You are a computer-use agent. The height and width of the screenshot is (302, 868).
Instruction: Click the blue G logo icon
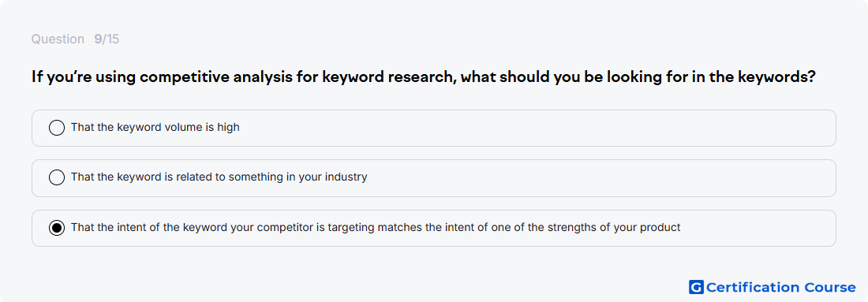[696, 287]
